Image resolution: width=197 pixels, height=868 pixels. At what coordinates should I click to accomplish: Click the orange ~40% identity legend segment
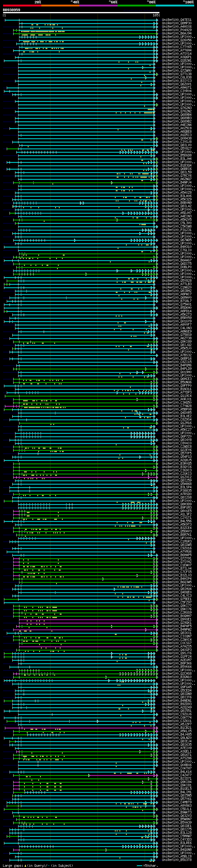click(60, 6)
